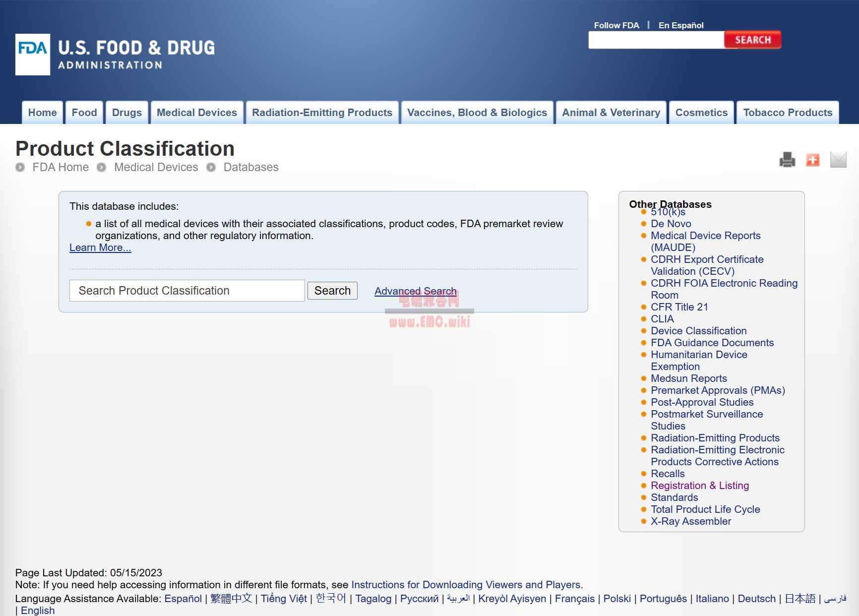Select Italiano language assistance link
Viewport: 859px width, 616px height.
(712, 599)
